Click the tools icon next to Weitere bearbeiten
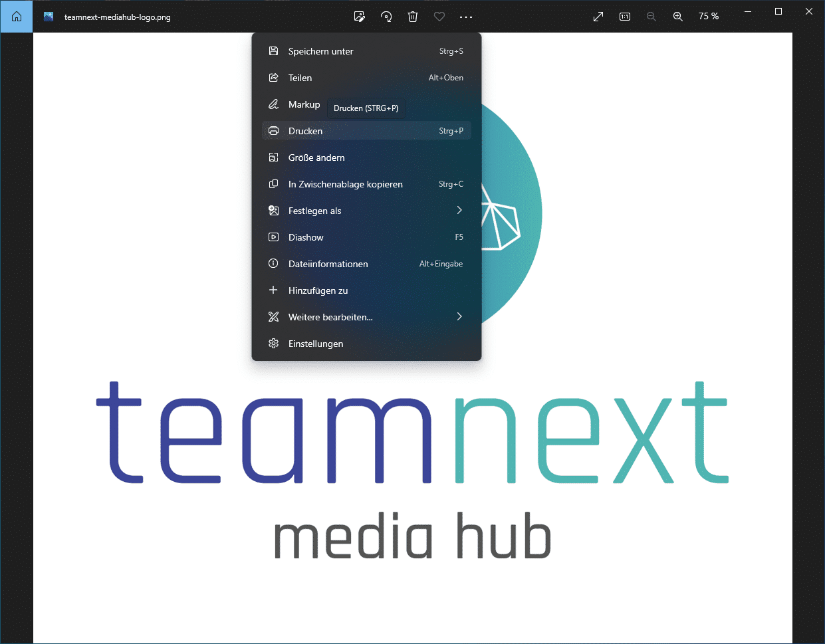The image size is (825, 644). tap(273, 317)
